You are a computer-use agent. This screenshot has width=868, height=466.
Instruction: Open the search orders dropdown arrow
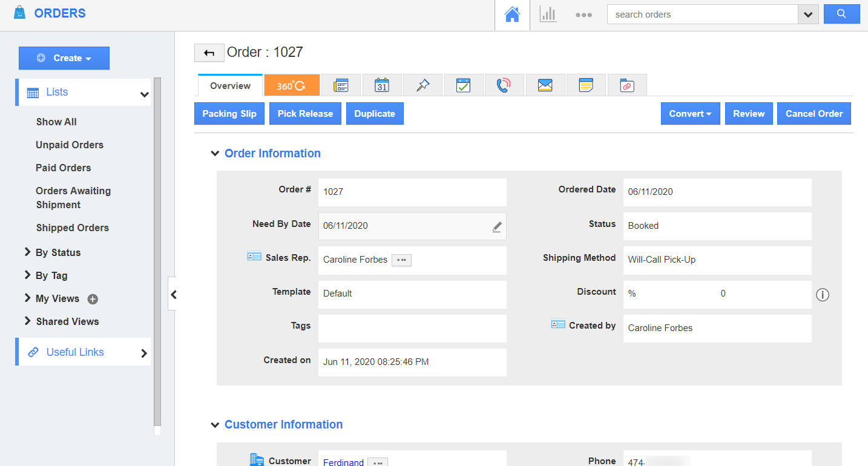point(808,15)
